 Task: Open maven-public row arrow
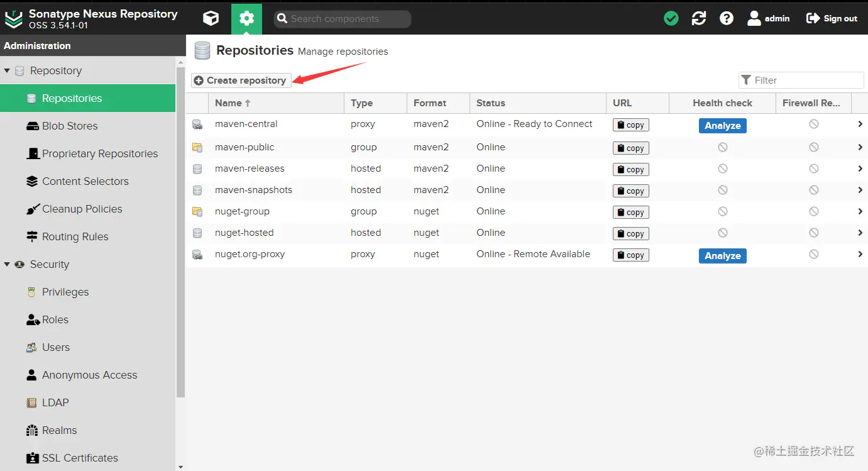point(860,147)
